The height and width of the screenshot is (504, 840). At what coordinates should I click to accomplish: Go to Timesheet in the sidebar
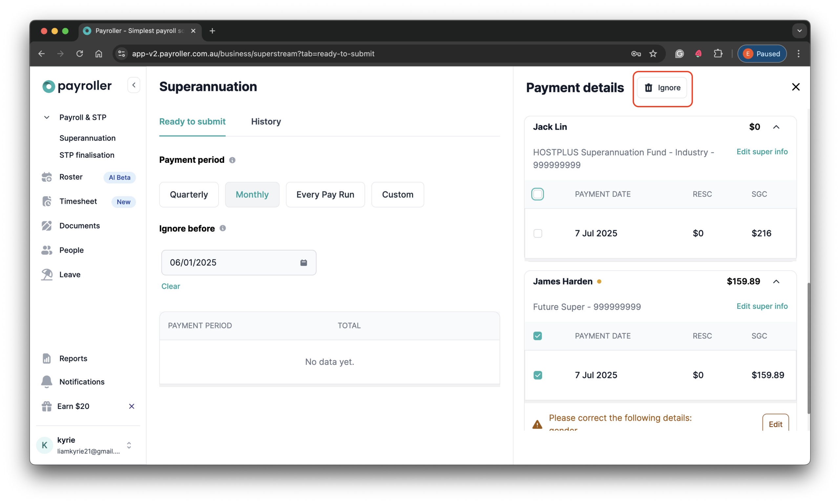(78, 201)
